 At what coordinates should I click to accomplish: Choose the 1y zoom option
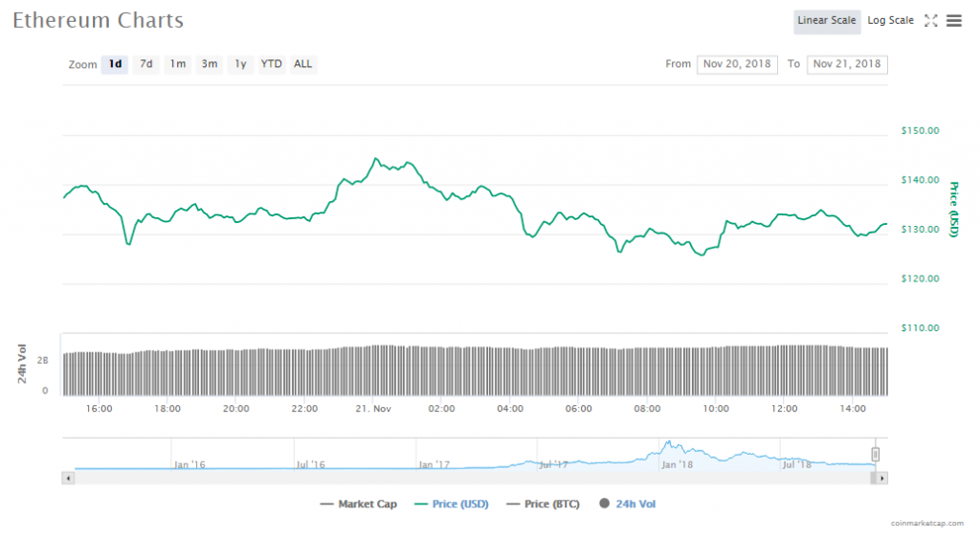pos(240,64)
